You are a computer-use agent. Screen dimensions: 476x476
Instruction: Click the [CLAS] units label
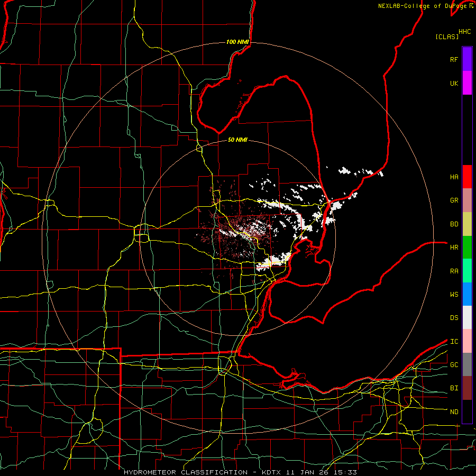coord(447,37)
